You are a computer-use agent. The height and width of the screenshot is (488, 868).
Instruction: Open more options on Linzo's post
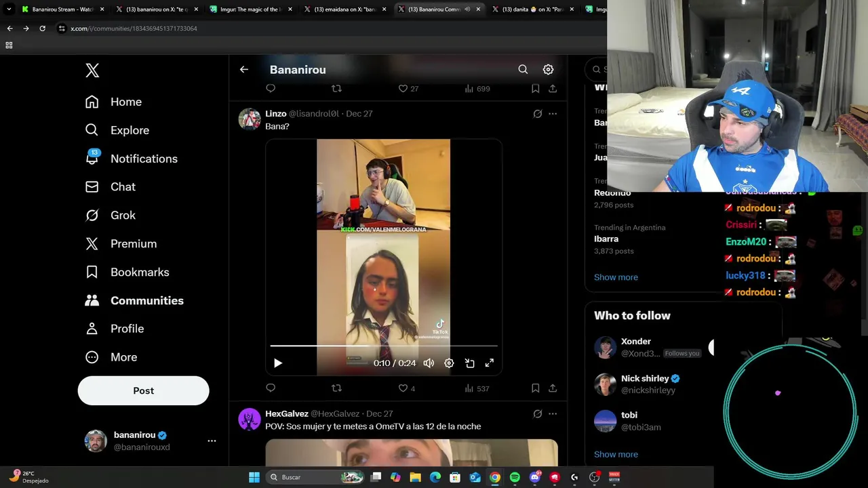553,114
